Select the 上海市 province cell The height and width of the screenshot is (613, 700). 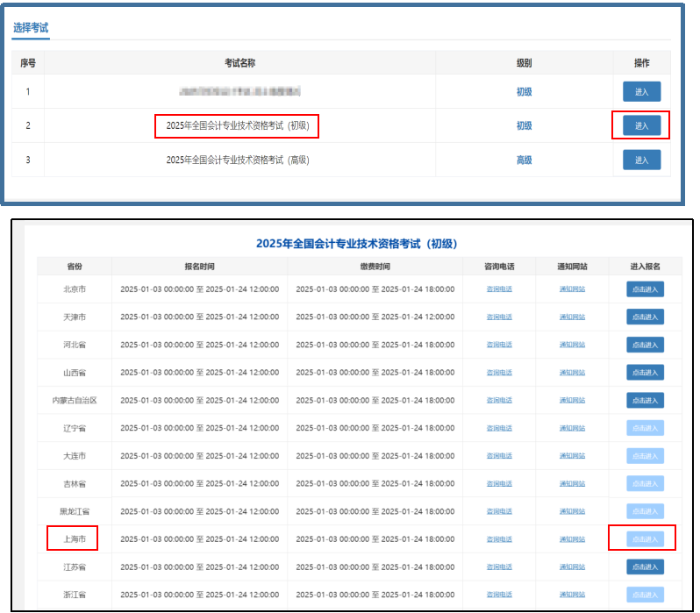coord(74,538)
